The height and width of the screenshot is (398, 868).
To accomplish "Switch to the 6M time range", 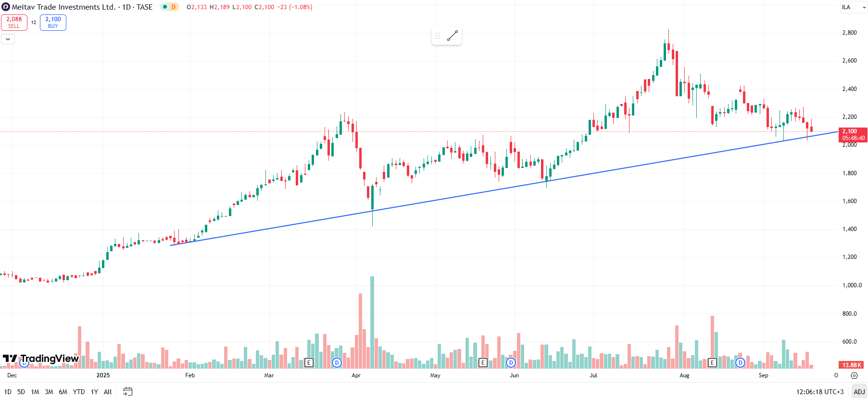I will point(63,392).
